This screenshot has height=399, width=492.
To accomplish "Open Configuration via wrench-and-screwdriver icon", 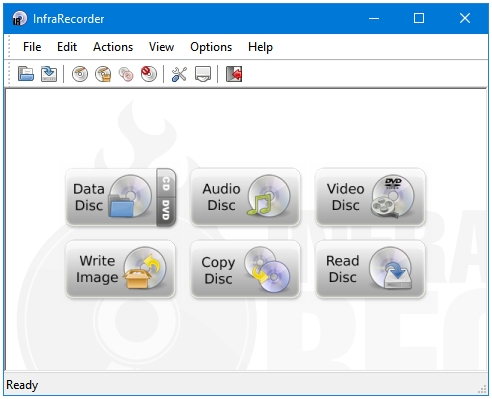I will click(x=179, y=74).
